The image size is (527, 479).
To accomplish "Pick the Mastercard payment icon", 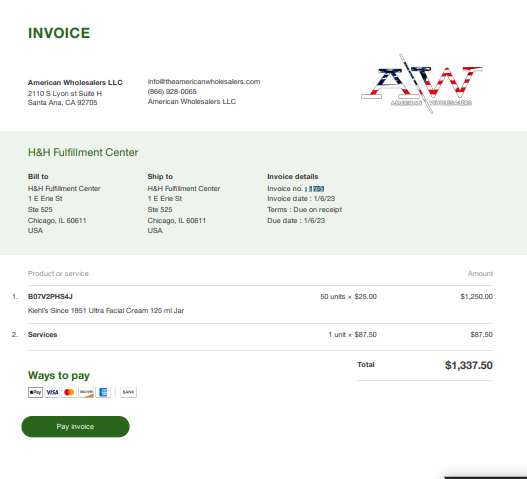I will [69, 392].
